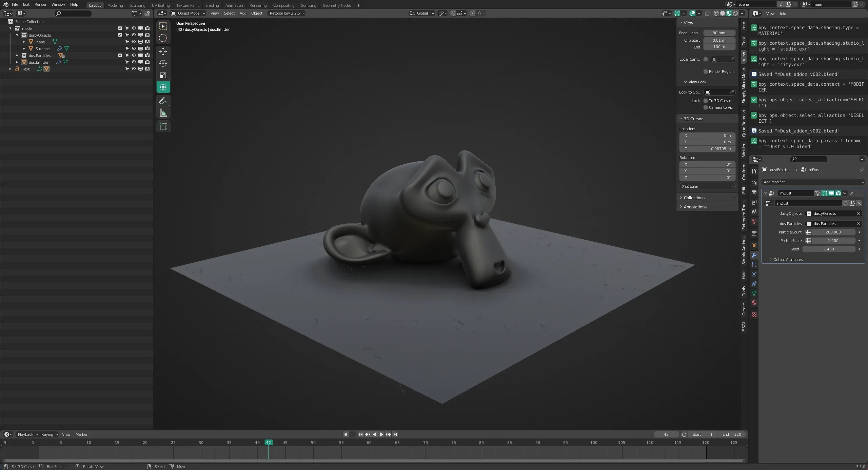Select the Move tool in toolbar

coord(163,52)
